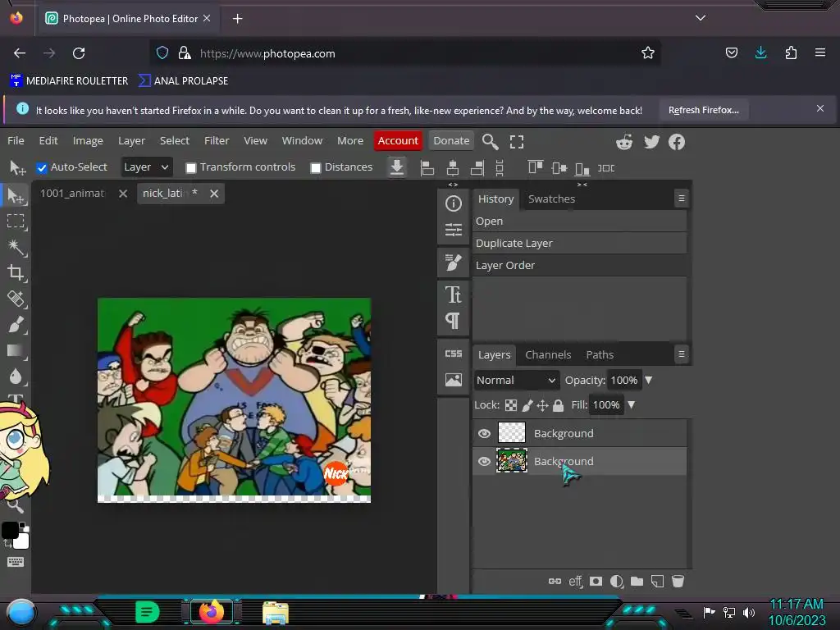The height and width of the screenshot is (630, 840).
Task: Click the export download arrow button
Action: coord(397,167)
